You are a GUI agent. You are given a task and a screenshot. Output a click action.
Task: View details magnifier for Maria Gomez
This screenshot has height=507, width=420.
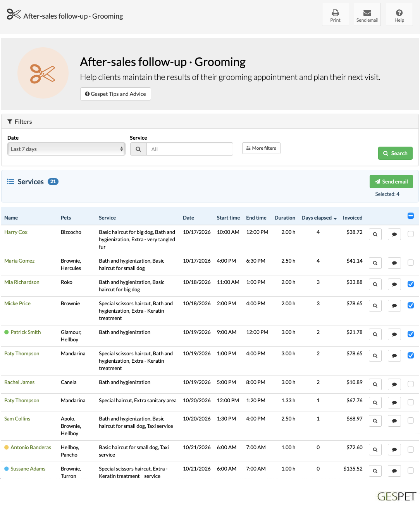click(x=375, y=263)
